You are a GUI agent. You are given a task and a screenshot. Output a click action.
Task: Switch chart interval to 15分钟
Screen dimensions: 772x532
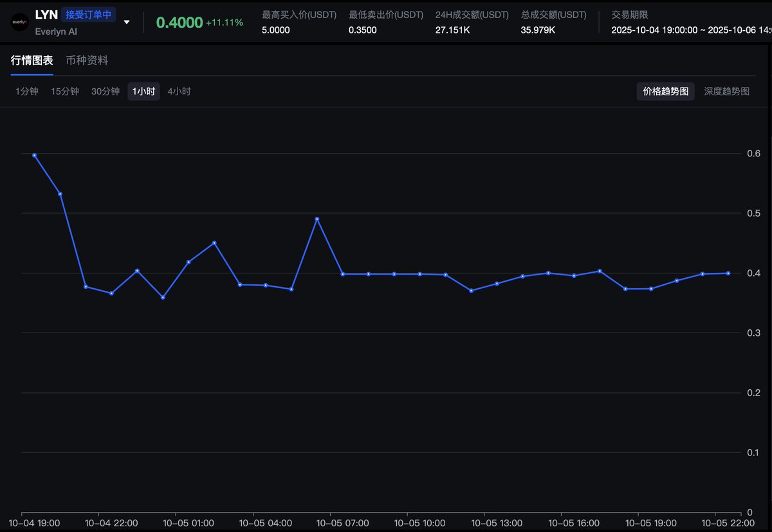click(65, 91)
